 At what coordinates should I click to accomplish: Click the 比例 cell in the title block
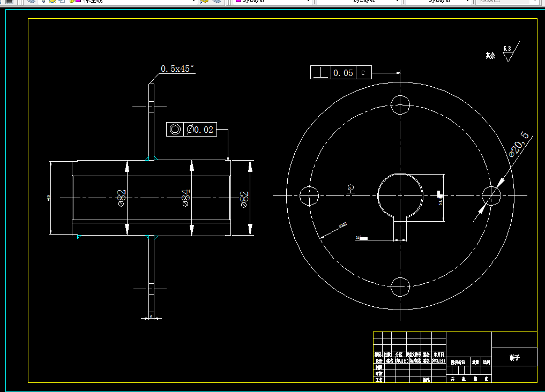486,362
